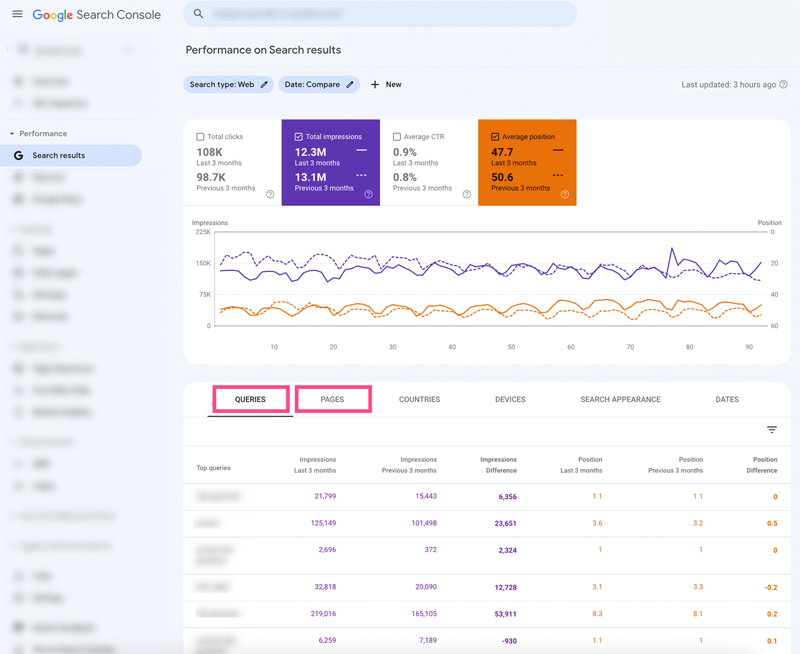Screen dimensions: 800x654
Task: Click the search magnifier in the top bar
Action: [x=197, y=14]
